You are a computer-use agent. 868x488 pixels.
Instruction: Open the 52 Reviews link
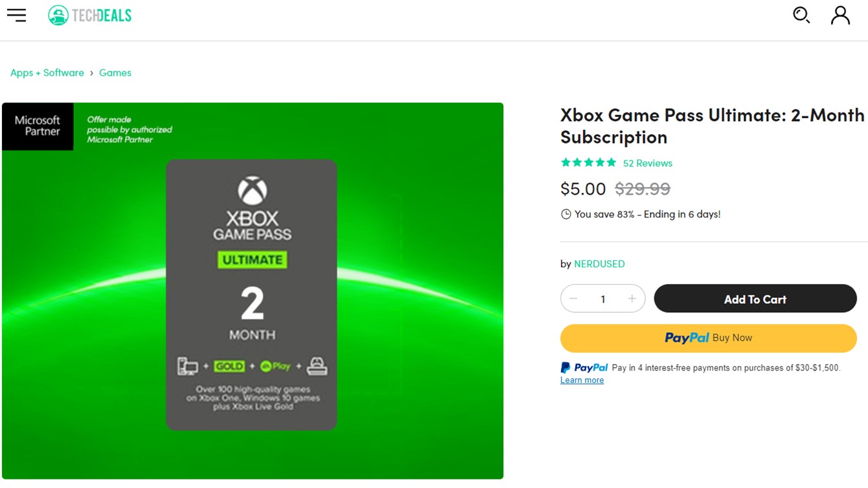pyautogui.click(x=647, y=163)
